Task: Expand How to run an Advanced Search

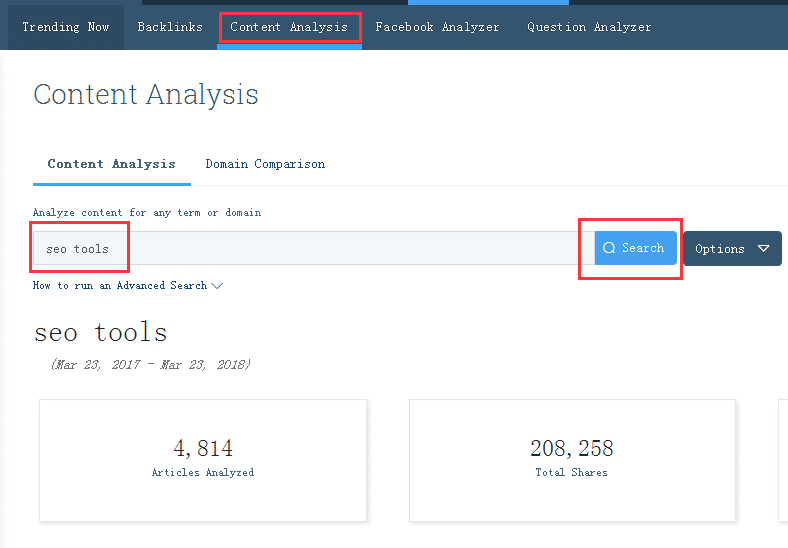Action: (x=128, y=286)
